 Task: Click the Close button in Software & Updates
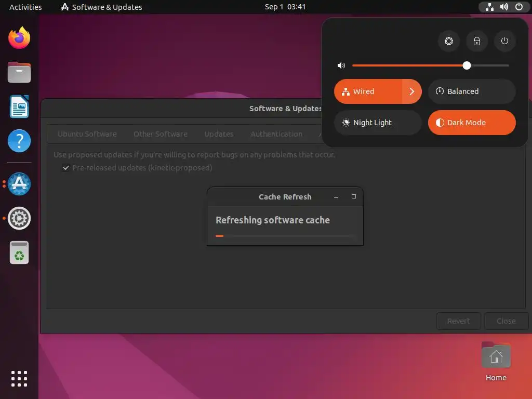(x=506, y=321)
